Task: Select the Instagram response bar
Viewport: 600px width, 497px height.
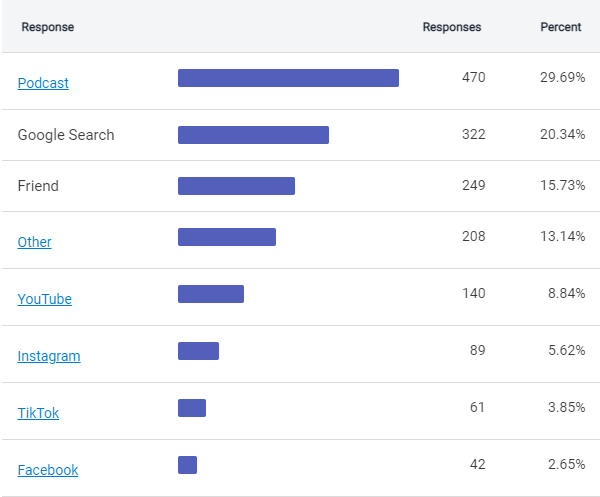Action: (198, 351)
